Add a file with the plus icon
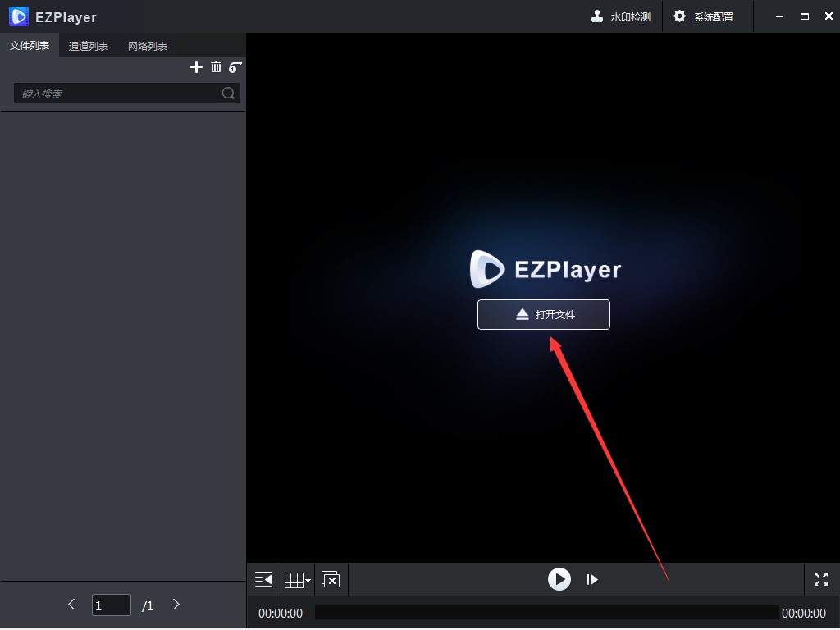The height and width of the screenshot is (630, 840). coord(196,66)
